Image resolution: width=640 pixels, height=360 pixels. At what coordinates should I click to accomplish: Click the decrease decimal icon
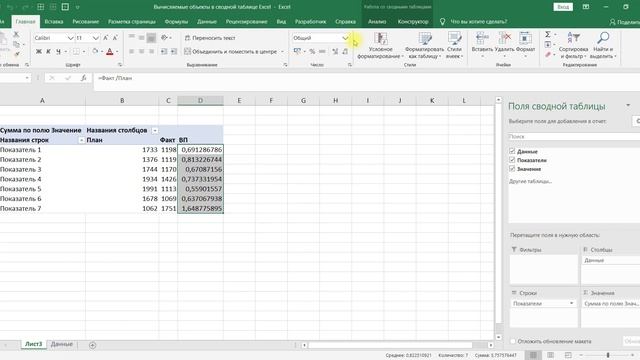click(345, 51)
